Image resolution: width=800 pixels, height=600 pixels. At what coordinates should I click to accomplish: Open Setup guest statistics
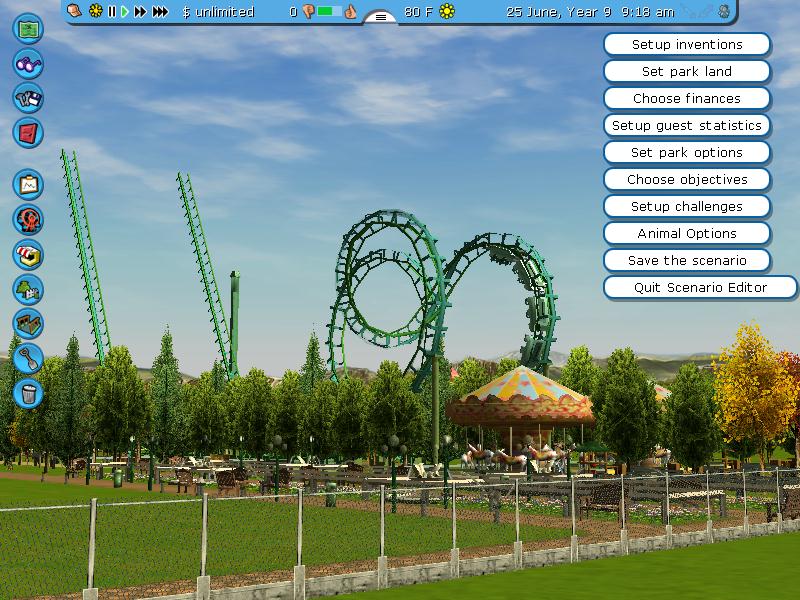click(686, 126)
